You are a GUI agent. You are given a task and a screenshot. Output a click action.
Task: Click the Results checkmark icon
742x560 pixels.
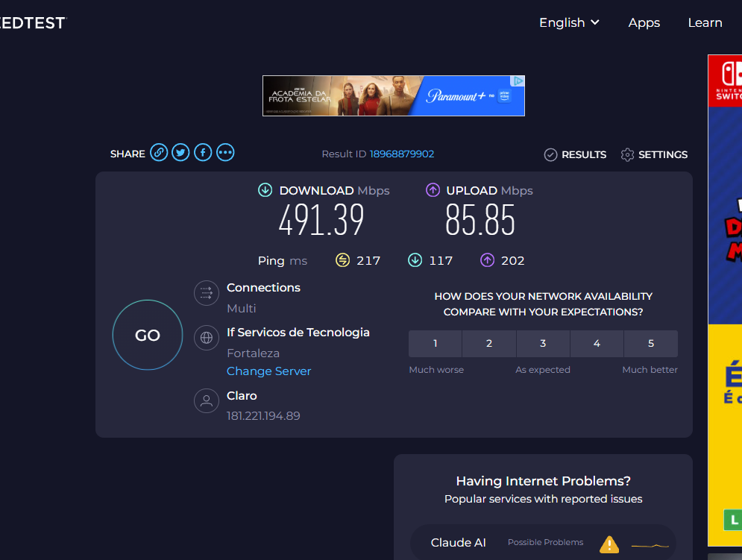point(550,154)
